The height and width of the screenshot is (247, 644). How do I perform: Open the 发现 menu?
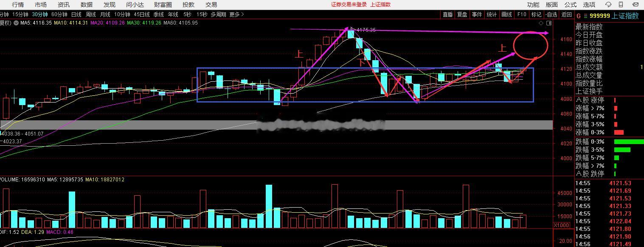point(110,5)
